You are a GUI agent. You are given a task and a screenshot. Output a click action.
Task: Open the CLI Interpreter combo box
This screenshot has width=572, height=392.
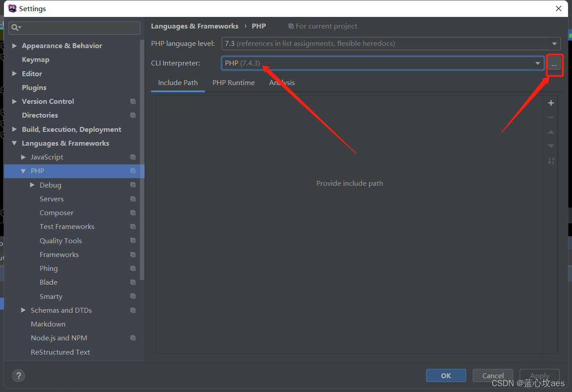[383, 63]
